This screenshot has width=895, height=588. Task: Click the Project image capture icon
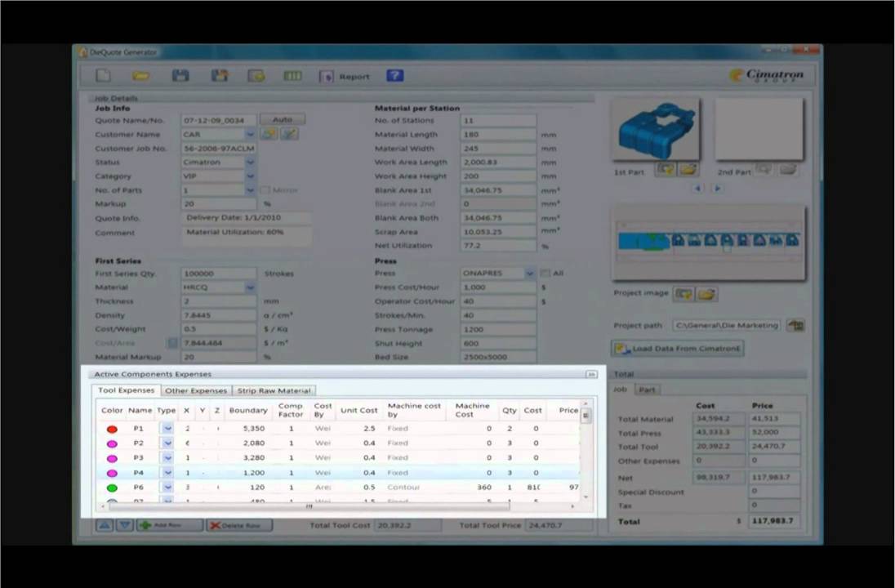(683, 294)
